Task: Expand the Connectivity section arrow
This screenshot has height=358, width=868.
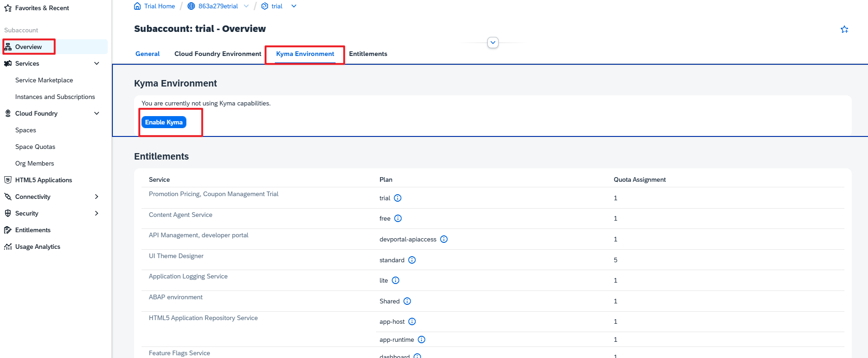Action: click(97, 197)
